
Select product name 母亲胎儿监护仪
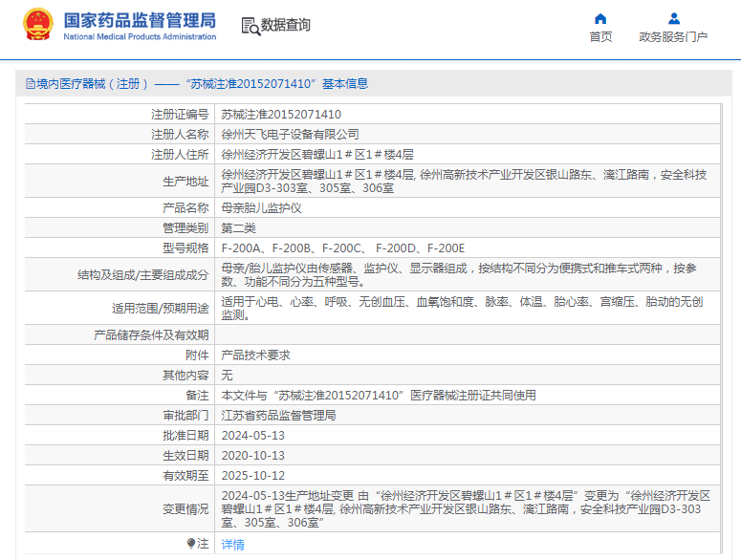[261, 208]
